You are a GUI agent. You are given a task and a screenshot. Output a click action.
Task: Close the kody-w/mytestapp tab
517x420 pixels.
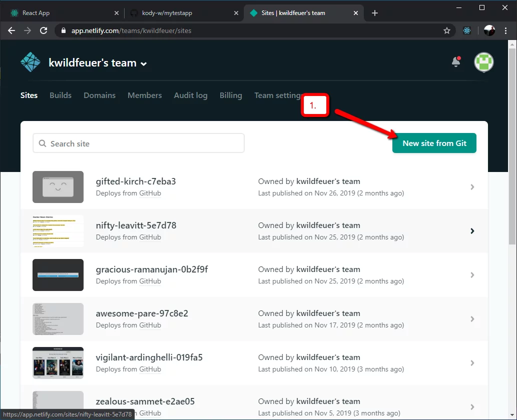coord(236,13)
